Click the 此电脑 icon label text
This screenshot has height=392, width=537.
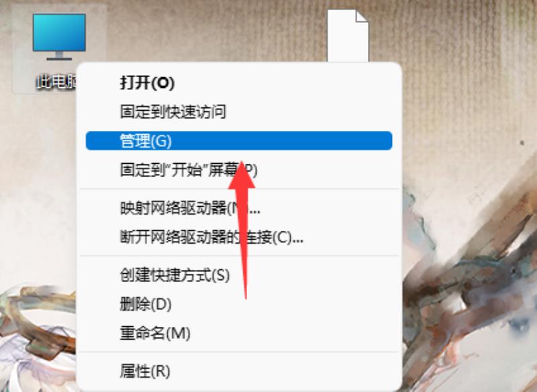(x=56, y=82)
